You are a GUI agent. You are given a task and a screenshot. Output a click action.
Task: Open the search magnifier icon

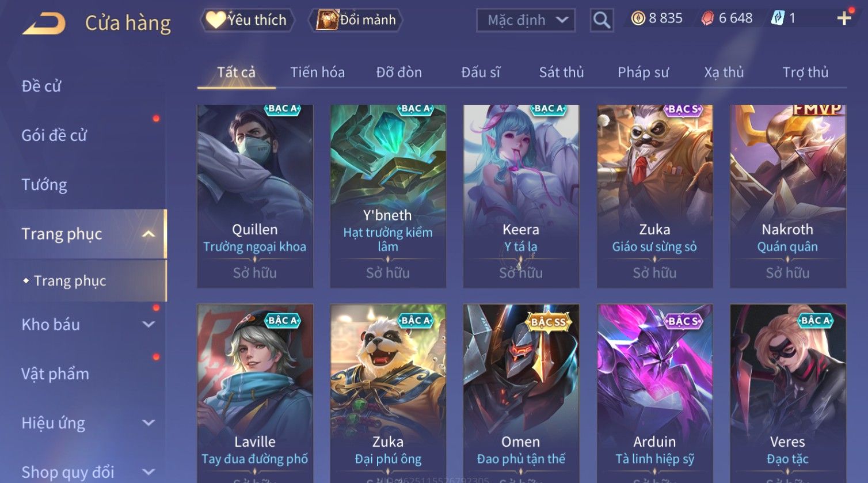tap(601, 20)
